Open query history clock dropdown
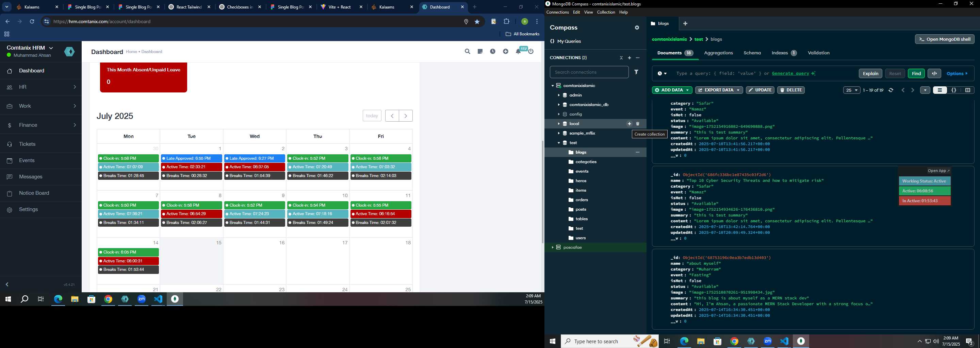 pos(662,74)
